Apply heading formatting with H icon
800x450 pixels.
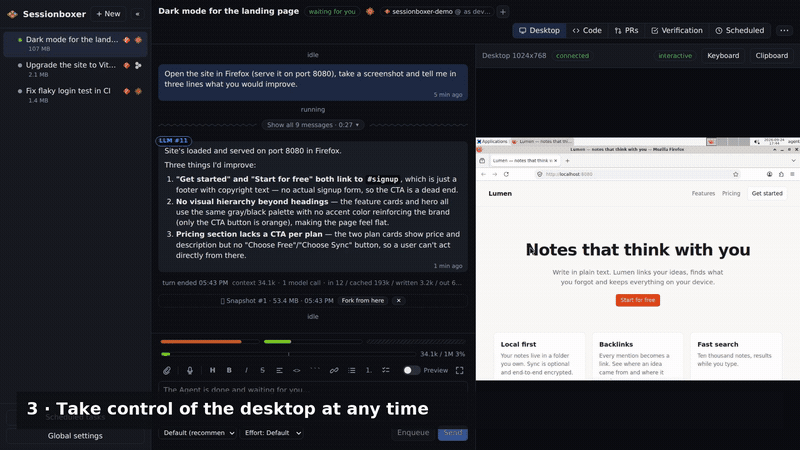point(212,370)
